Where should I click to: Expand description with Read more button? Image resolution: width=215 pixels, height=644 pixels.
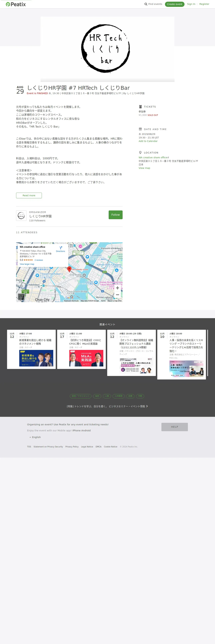[x=29, y=195]
